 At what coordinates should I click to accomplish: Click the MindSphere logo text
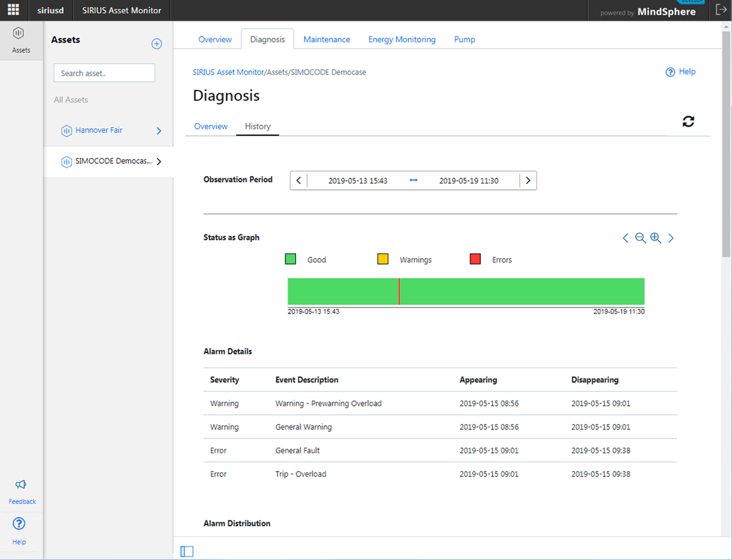[666, 12]
